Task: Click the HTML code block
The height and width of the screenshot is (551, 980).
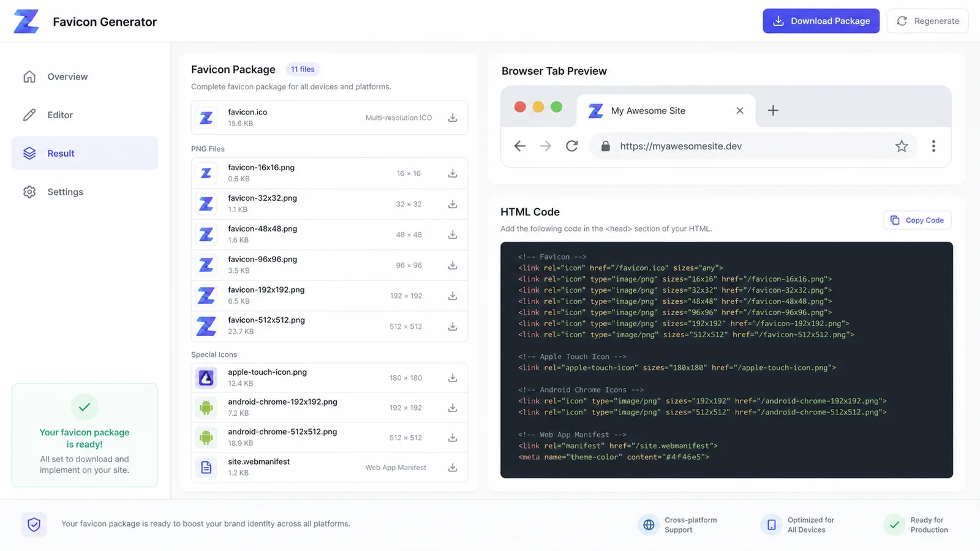Action: (726, 360)
